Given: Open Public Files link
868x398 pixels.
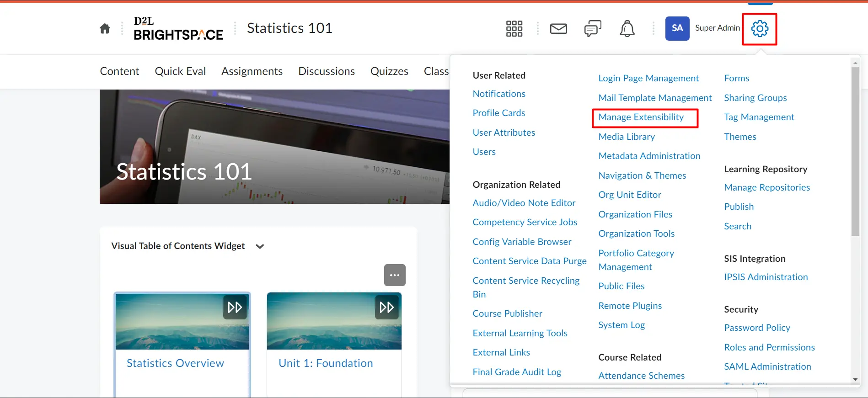Looking at the screenshot, I should point(622,286).
